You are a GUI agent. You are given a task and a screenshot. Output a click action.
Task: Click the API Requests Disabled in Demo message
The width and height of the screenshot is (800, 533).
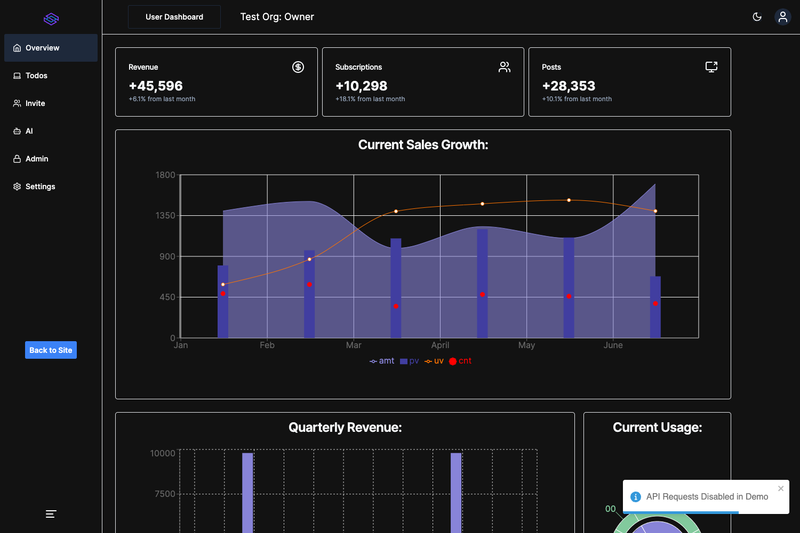[x=707, y=497]
